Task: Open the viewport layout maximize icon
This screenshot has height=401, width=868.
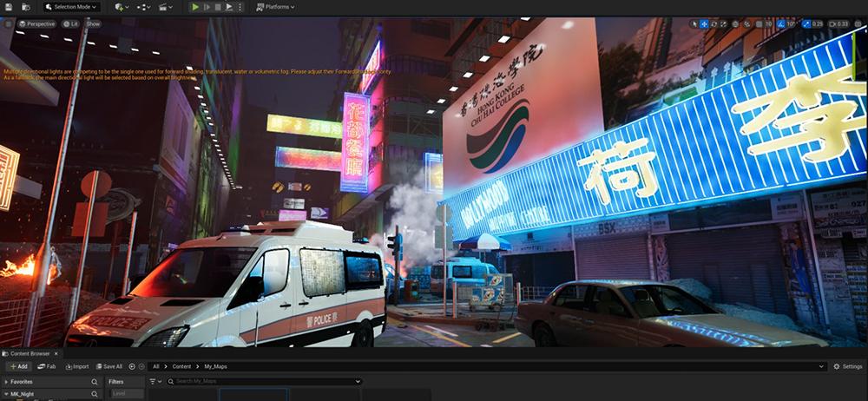Action: click(x=859, y=23)
